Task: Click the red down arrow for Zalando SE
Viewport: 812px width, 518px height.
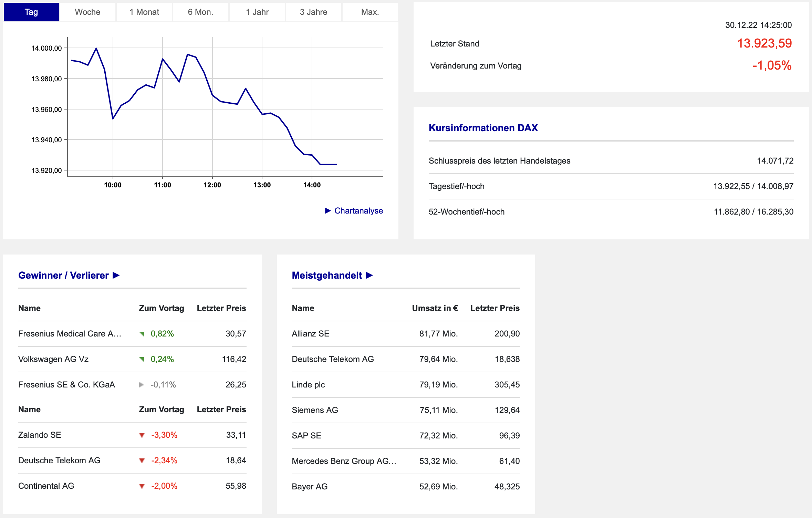Action: coord(142,435)
